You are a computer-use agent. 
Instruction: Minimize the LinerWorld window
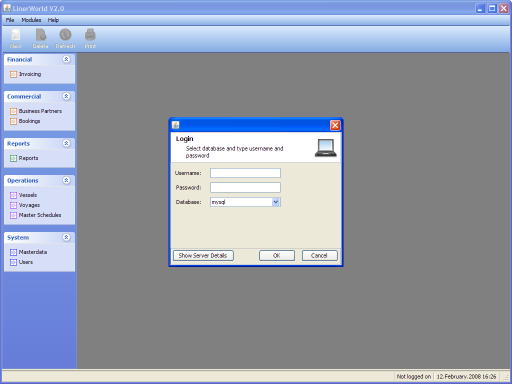[x=480, y=8]
